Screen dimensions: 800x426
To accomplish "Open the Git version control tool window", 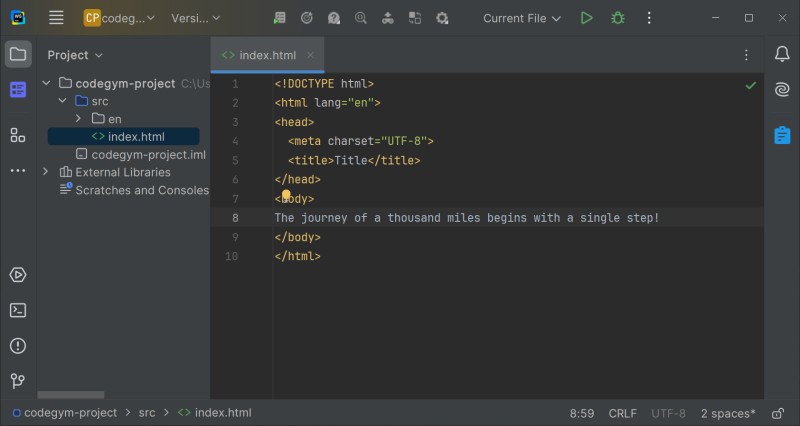I will tap(18, 380).
